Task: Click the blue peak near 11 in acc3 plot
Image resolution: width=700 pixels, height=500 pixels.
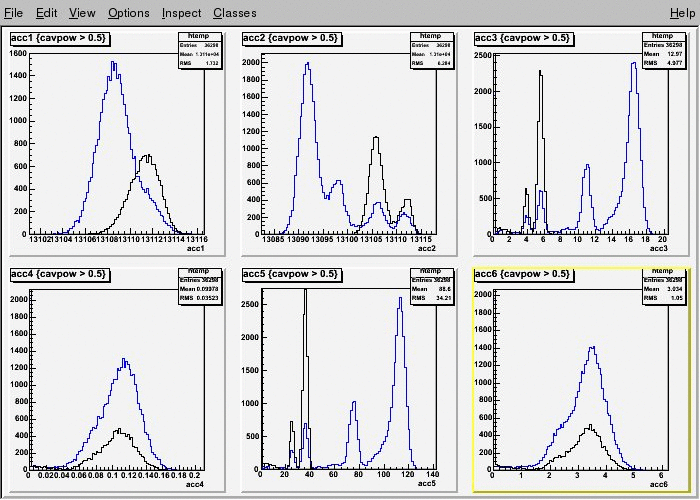Action: click(588, 165)
